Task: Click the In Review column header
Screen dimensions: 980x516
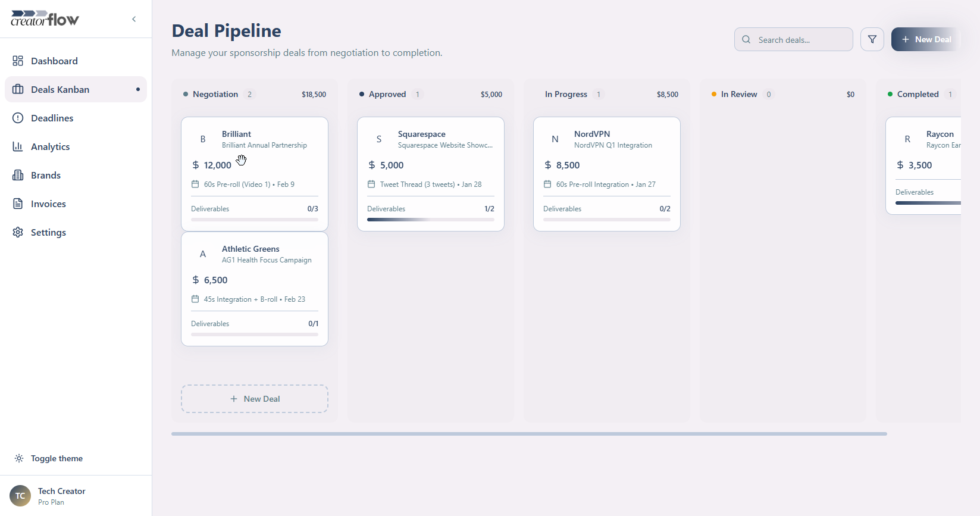Action: click(x=738, y=94)
